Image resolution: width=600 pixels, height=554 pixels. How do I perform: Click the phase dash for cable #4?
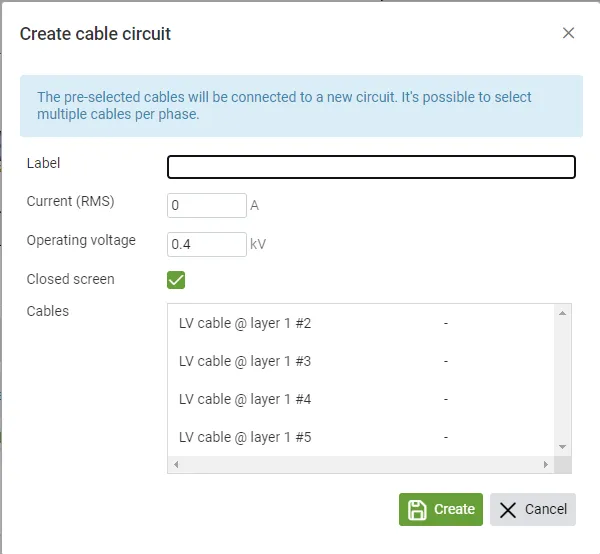[x=445, y=399]
